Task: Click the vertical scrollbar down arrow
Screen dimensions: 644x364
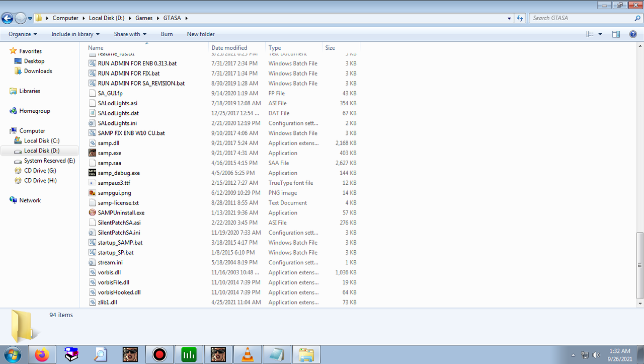Action: [x=640, y=304]
